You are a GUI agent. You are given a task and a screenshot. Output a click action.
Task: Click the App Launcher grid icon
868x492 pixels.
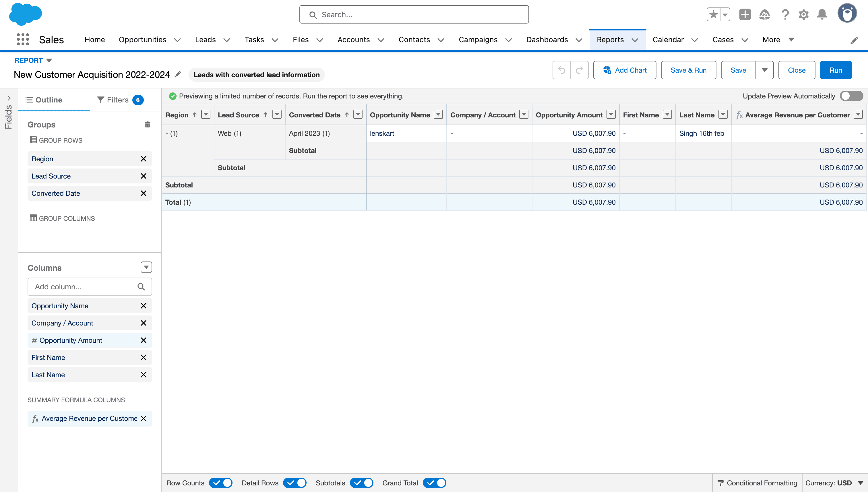[23, 40]
